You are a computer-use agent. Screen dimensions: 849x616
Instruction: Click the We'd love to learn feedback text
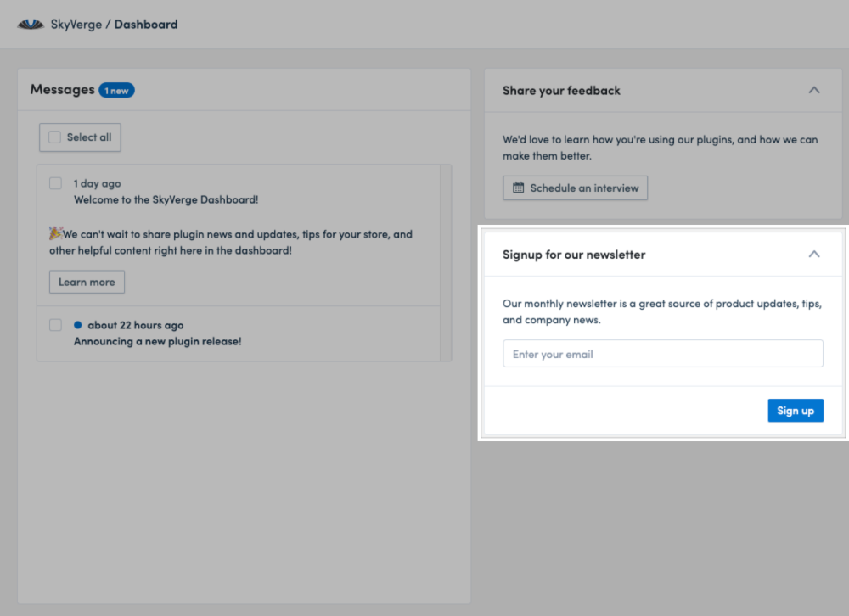(660, 148)
